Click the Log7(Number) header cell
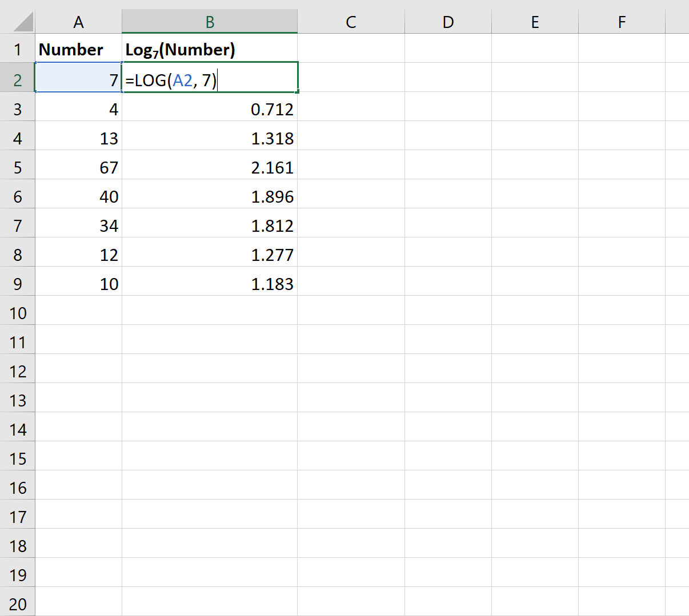This screenshot has width=689, height=616. (x=210, y=50)
